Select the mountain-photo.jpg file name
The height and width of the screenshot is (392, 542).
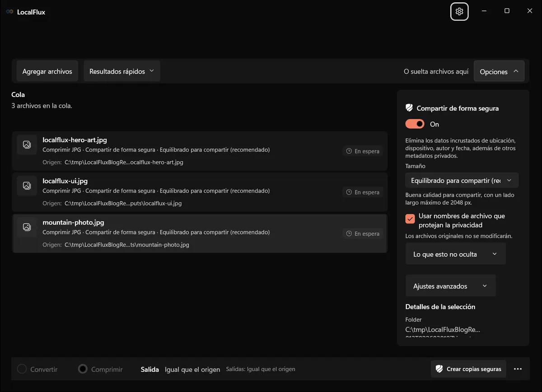pyautogui.click(x=73, y=222)
